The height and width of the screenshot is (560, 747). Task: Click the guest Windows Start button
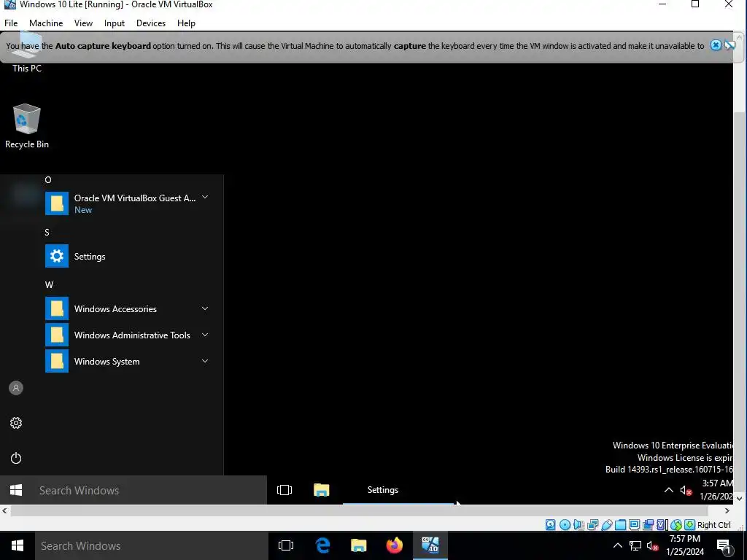pyautogui.click(x=16, y=490)
